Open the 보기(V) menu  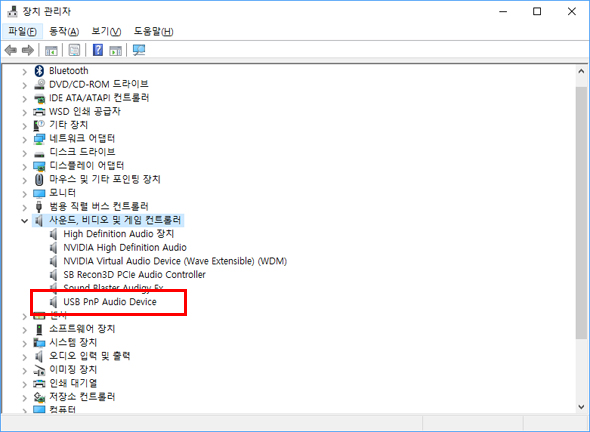[x=106, y=31]
